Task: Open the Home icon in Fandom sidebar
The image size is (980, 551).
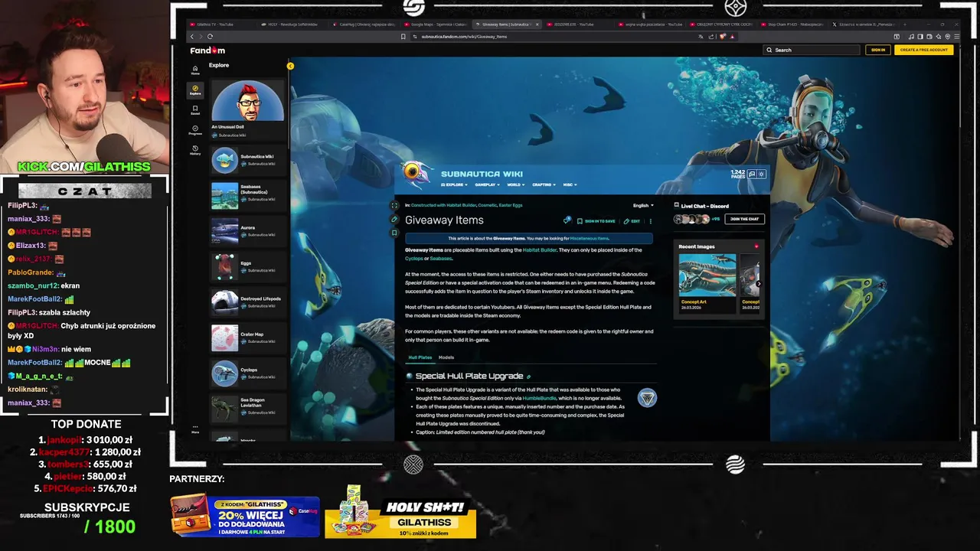Action: pyautogui.click(x=195, y=70)
